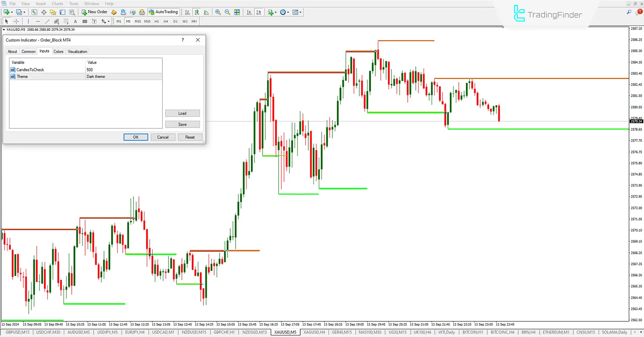Screen dimensions: 644x337
Task: Switch chart to candlestick display
Action: pyautogui.click(x=197, y=12)
